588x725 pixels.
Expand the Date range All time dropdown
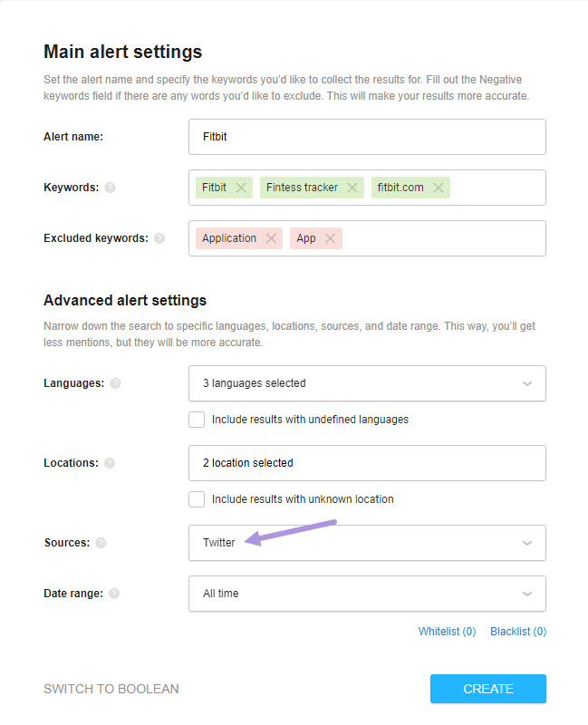367,594
